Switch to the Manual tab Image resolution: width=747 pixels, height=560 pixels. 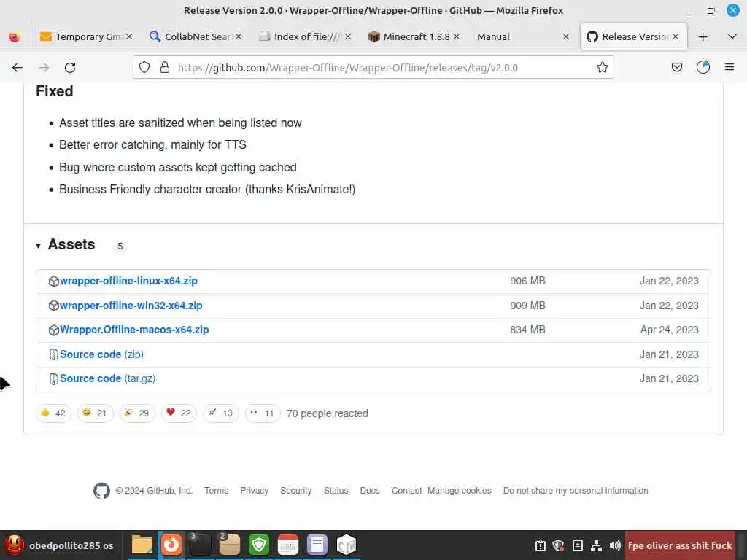coord(523,36)
